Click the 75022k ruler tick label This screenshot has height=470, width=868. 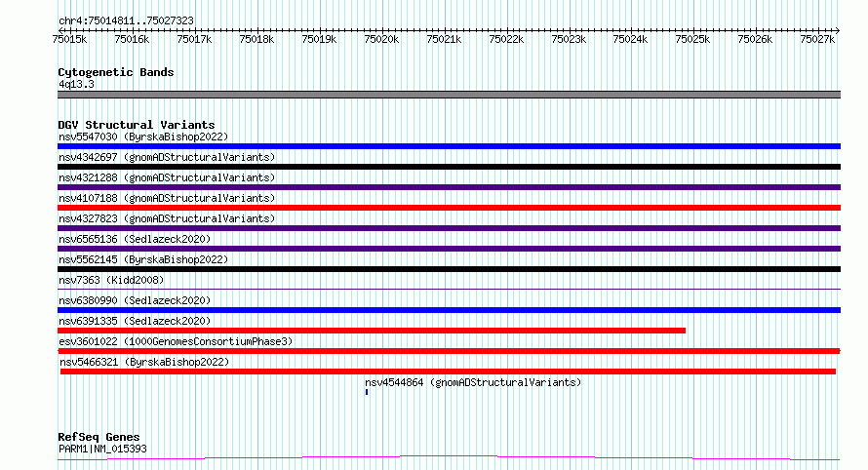[506, 39]
